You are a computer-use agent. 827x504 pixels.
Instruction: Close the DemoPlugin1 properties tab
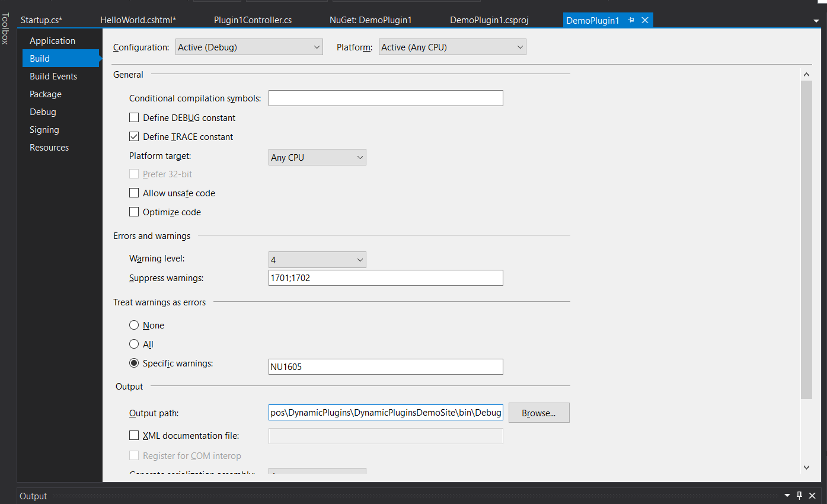[645, 20]
